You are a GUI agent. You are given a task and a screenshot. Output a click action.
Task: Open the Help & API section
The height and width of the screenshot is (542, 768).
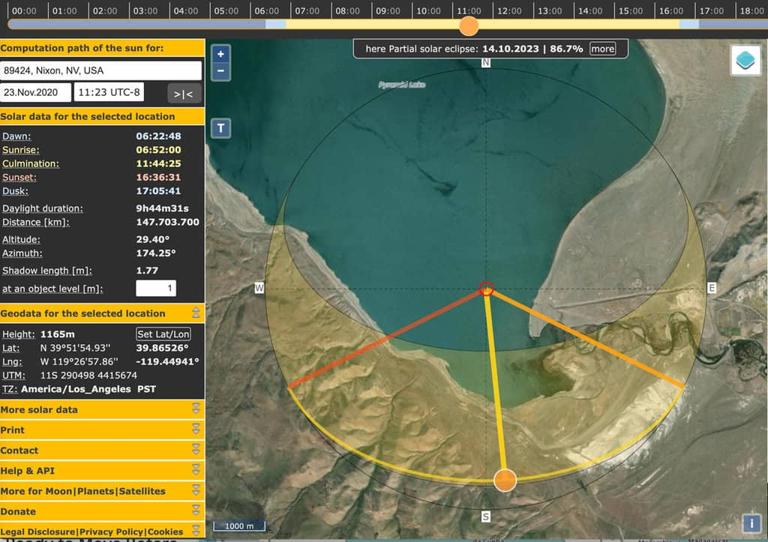click(x=102, y=471)
